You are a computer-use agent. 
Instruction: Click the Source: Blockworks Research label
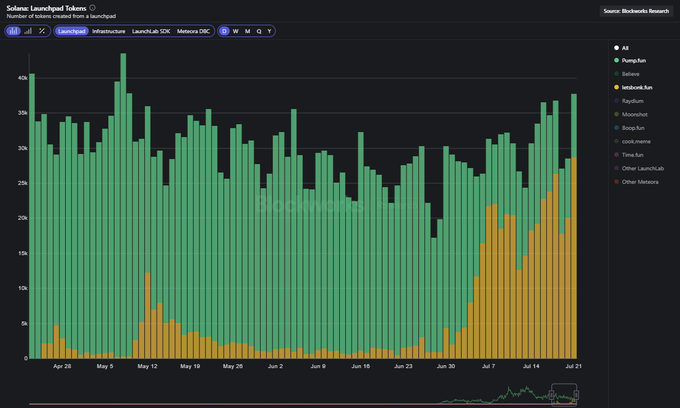click(x=638, y=10)
